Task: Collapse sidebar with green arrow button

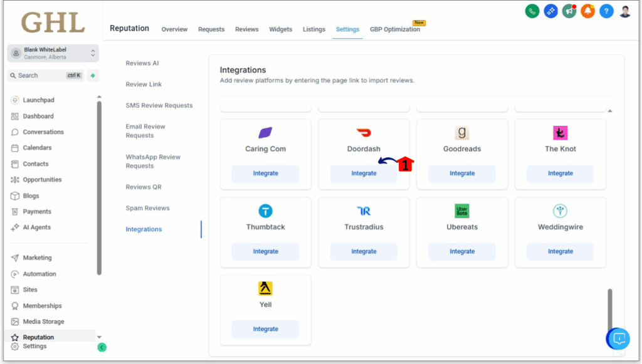Action: click(102, 347)
